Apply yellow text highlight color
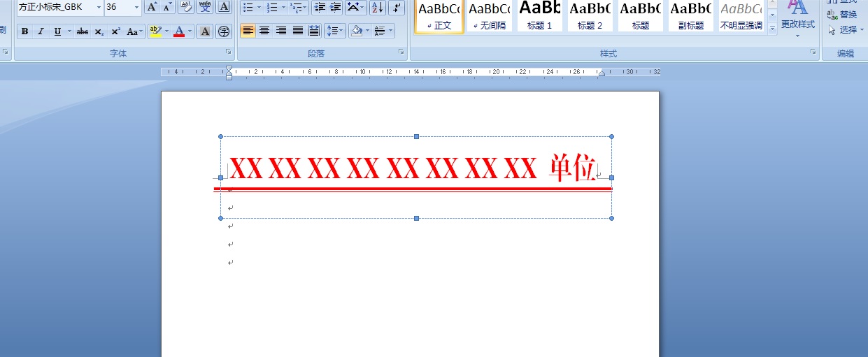The height and width of the screenshot is (357, 868). [155, 31]
